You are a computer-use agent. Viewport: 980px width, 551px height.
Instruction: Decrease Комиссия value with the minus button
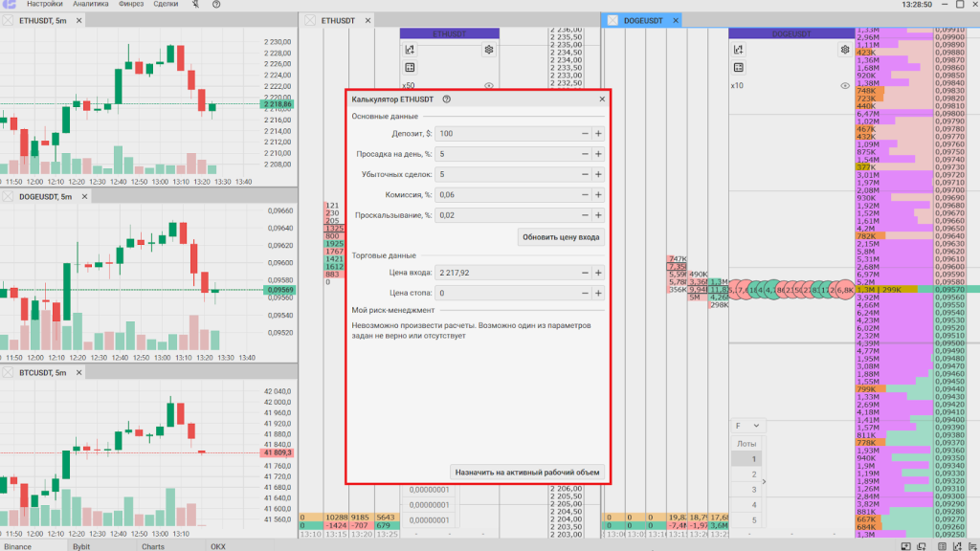point(585,194)
